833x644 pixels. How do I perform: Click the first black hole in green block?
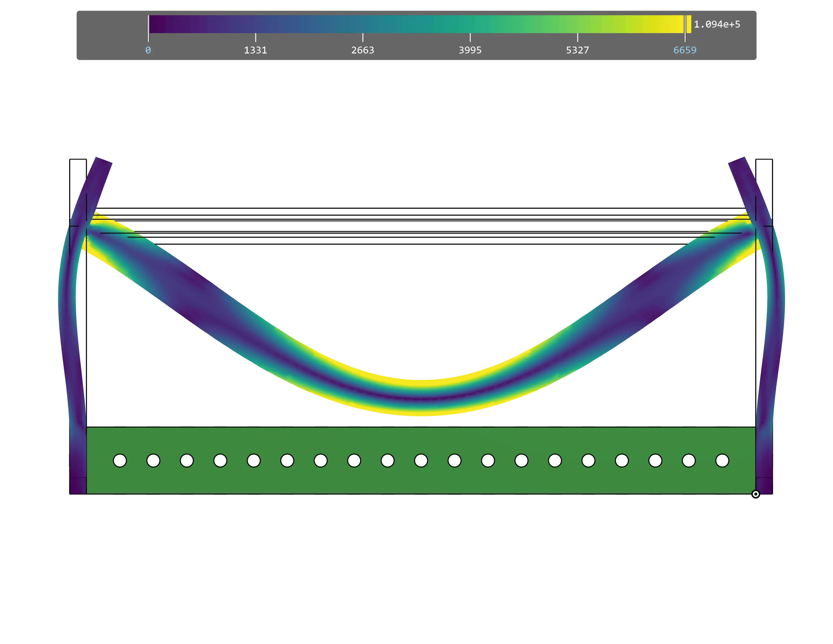pyautogui.click(x=120, y=460)
